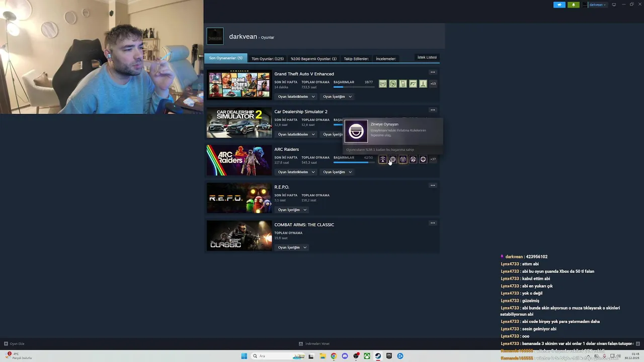Open three-dot menu for R.E.P.O.
This screenshot has width=644, height=362.
433,186
